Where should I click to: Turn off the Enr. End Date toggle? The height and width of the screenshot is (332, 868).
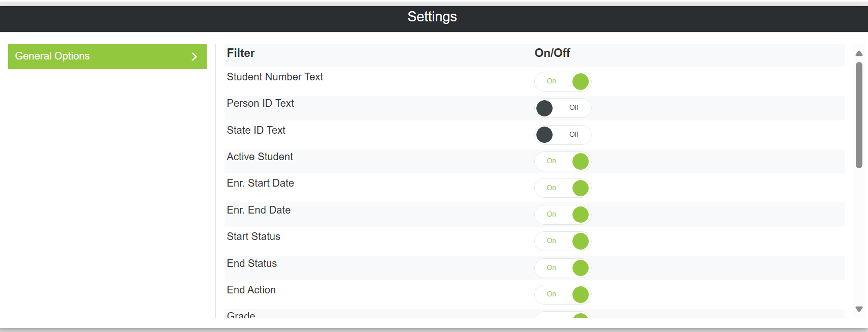(x=563, y=215)
